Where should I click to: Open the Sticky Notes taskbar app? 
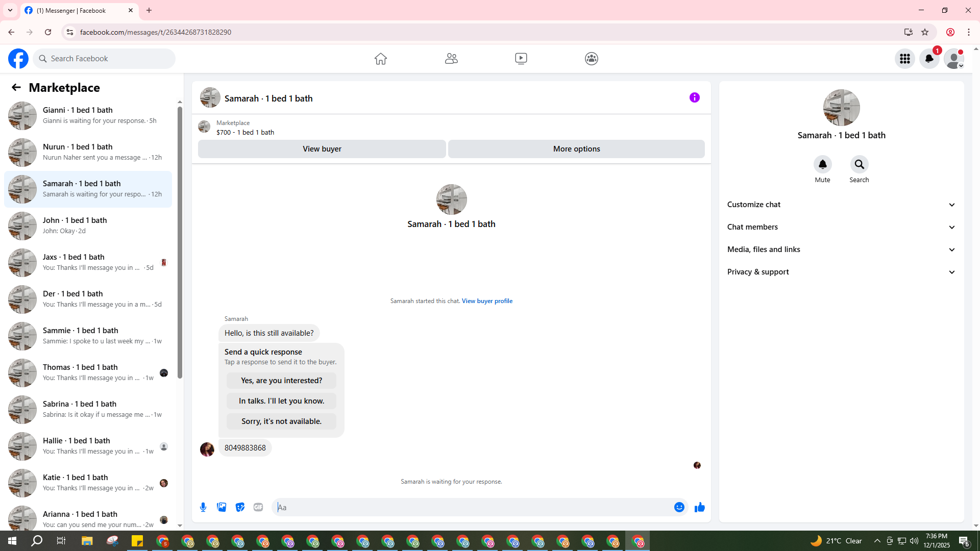(137, 541)
